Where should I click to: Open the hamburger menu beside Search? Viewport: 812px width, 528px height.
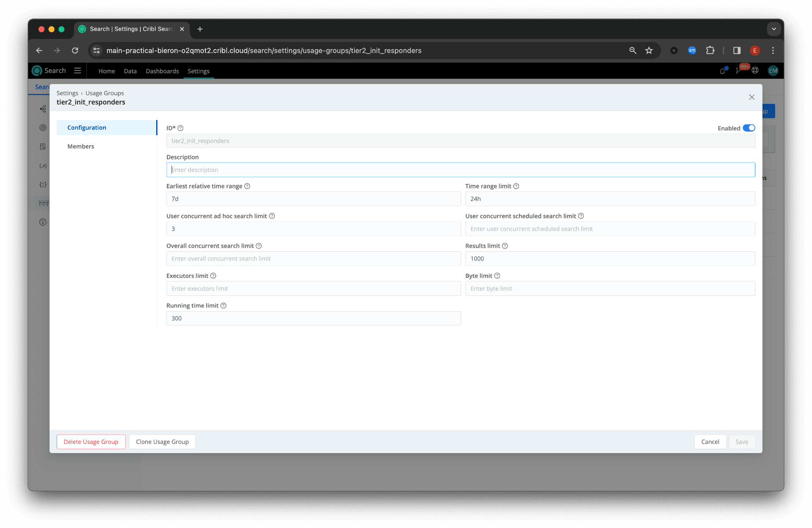click(77, 71)
